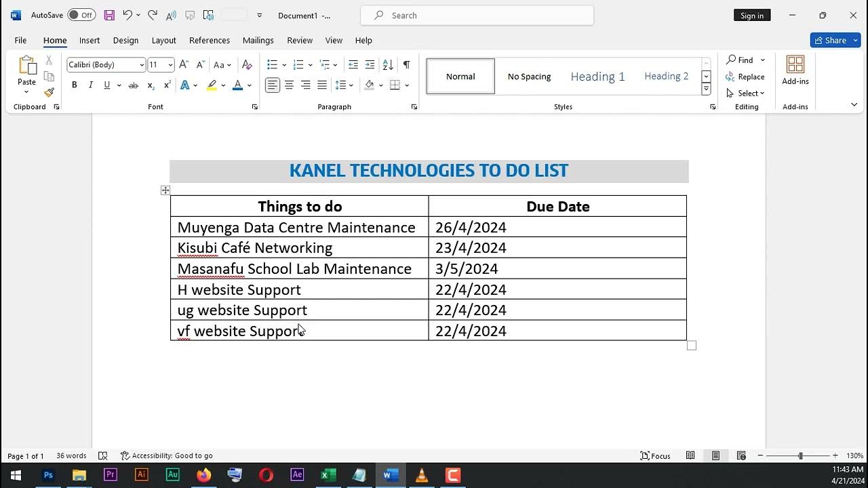Save the document with the Save icon
This screenshot has height=488, width=868.
tap(109, 15)
